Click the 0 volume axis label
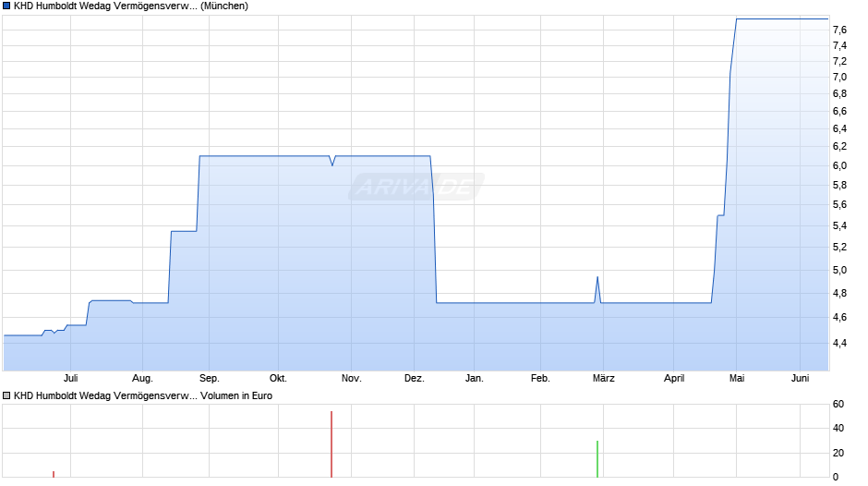 (836, 477)
